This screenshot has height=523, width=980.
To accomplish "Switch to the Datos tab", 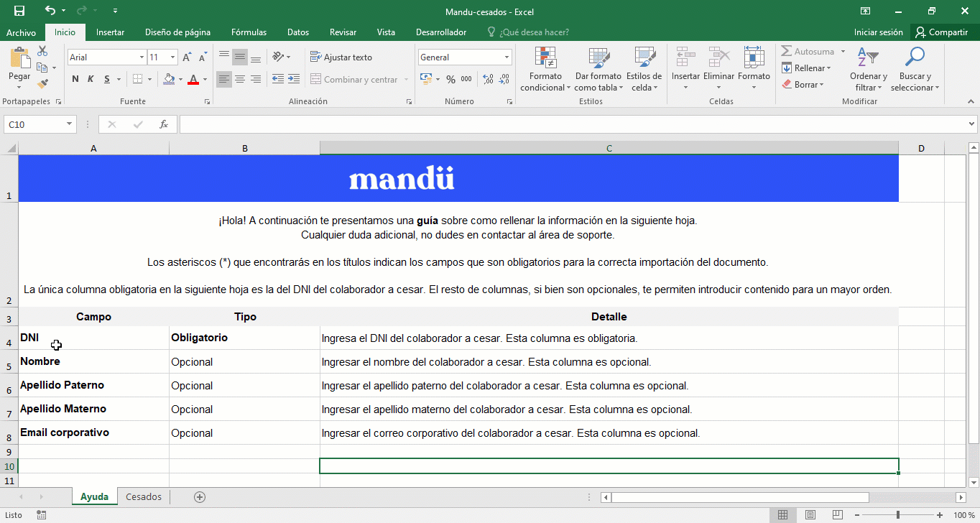I will pyautogui.click(x=298, y=32).
